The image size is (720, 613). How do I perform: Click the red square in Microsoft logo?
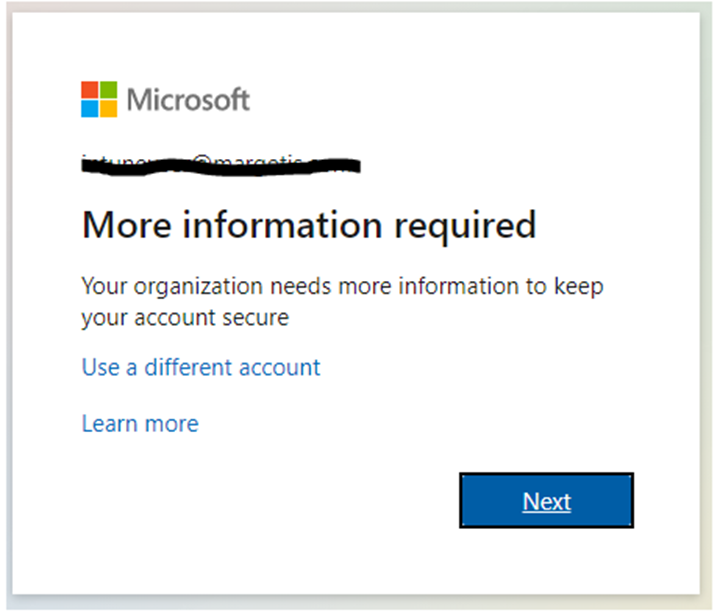[x=90, y=90]
